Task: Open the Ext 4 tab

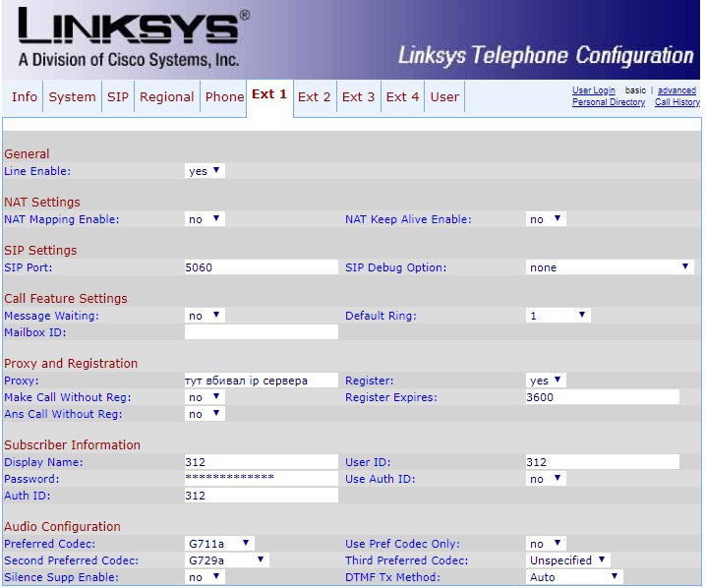Action: coord(402,96)
